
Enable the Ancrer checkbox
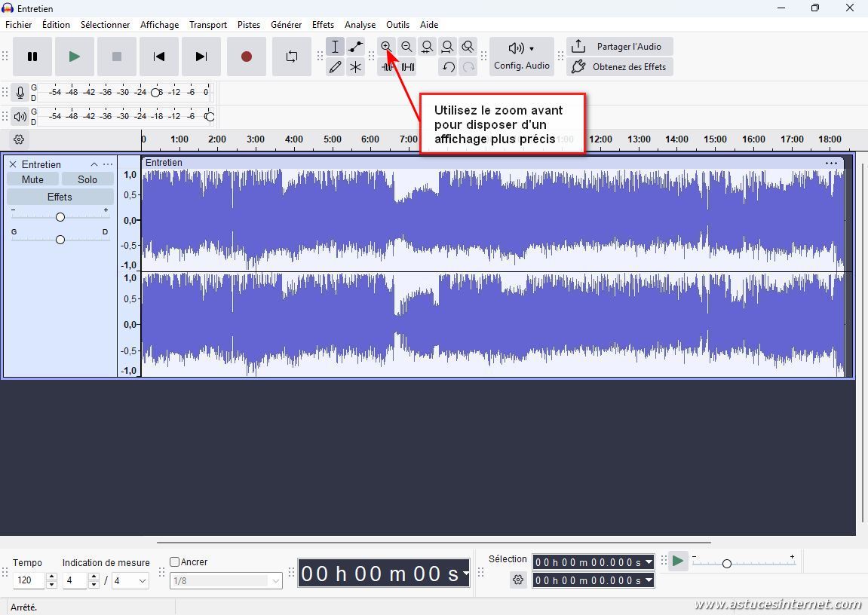(175, 562)
